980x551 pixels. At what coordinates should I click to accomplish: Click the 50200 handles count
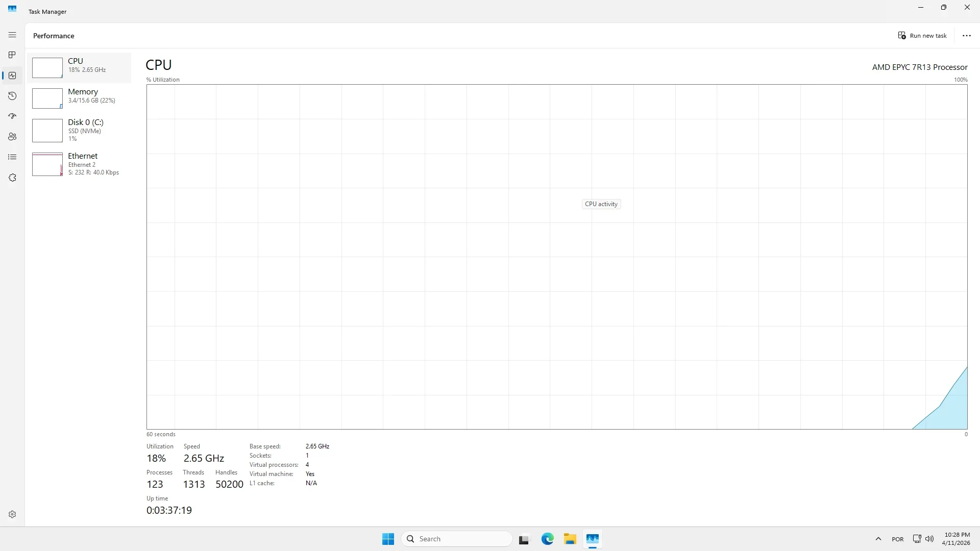pyautogui.click(x=229, y=484)
